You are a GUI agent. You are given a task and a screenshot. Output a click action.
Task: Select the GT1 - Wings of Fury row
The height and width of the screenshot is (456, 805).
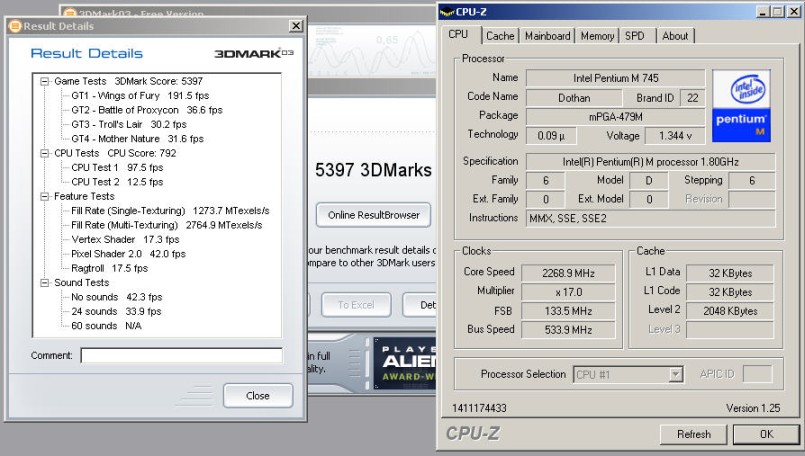pos(140,96)
